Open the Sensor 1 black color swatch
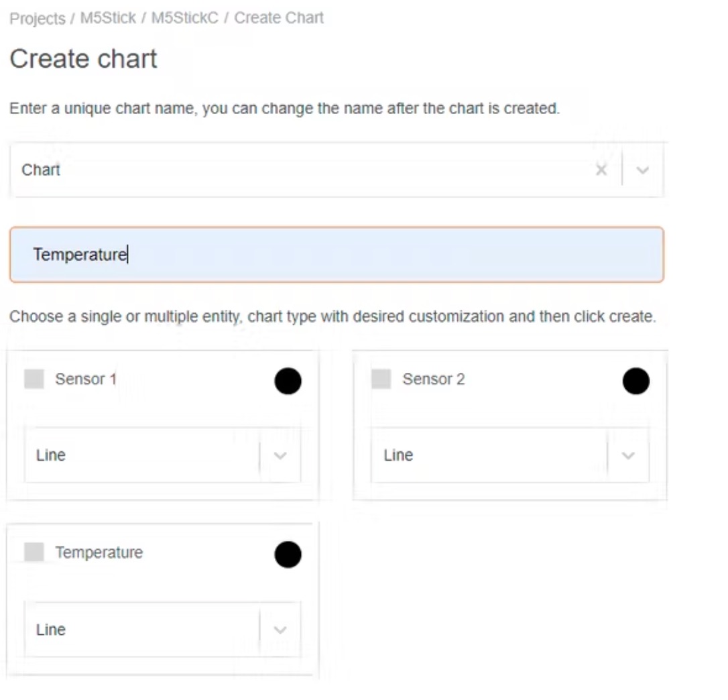Screen dimensions: 728x700 coord(288,381)
